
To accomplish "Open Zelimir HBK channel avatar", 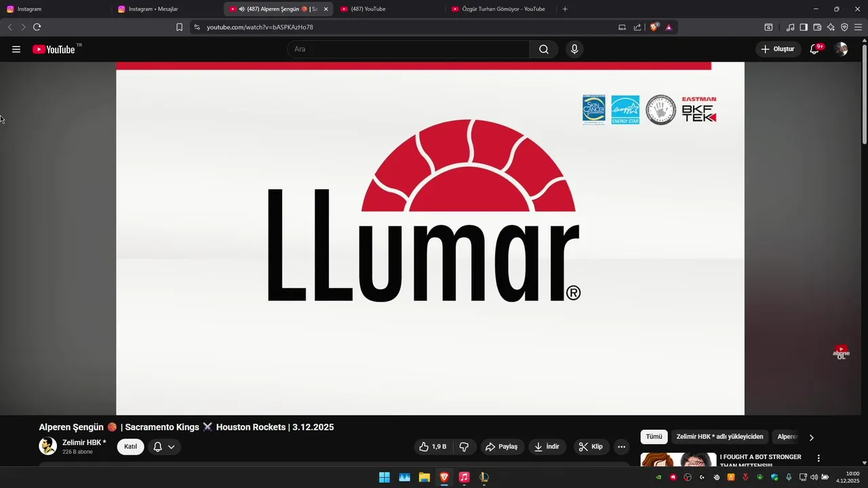I will (47, 446).
